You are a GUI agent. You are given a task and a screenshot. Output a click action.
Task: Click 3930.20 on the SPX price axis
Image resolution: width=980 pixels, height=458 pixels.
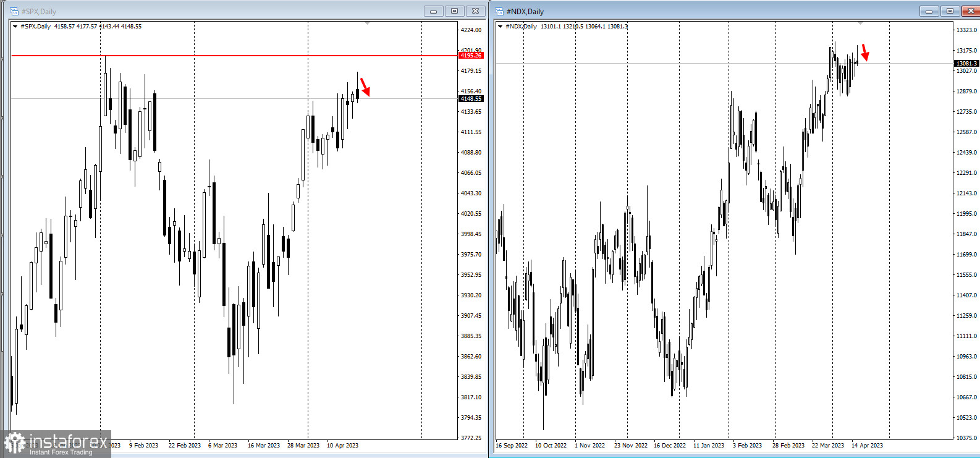click(471, 295)
